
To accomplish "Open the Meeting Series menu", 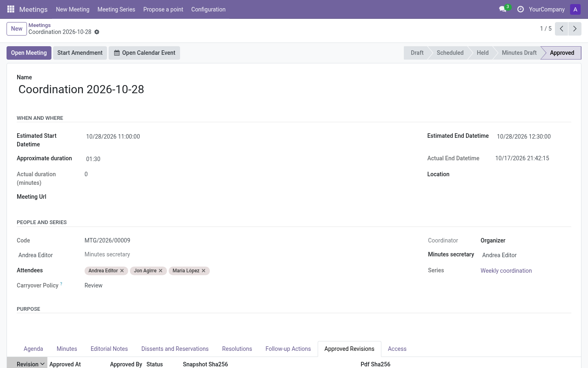I will (x=116, y=9).
